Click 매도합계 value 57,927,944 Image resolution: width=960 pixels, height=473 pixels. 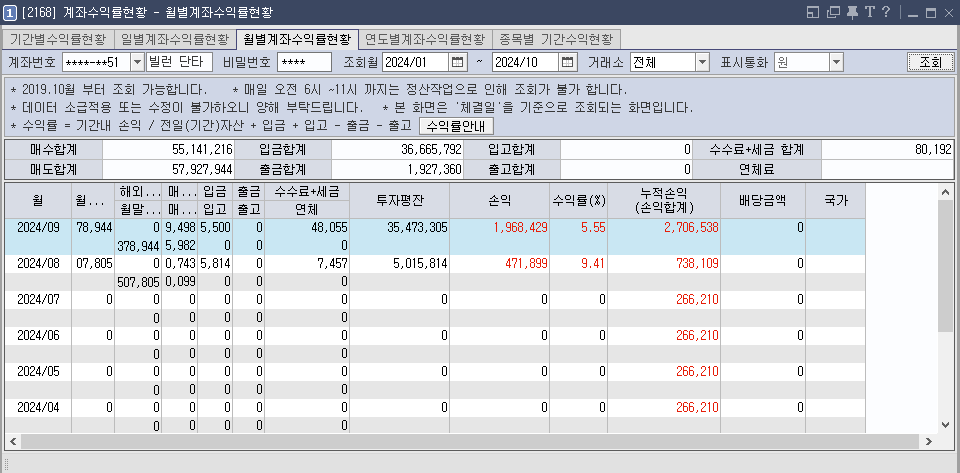[x=202, y=169]
